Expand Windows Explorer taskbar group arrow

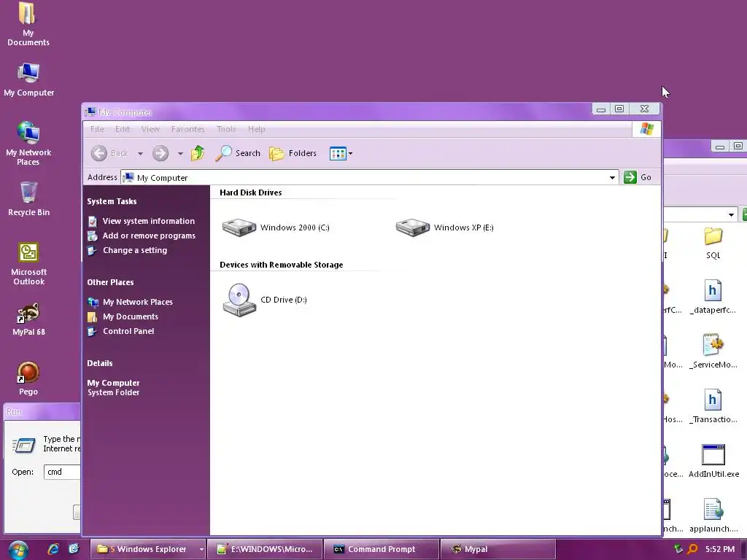click(201, 549)
